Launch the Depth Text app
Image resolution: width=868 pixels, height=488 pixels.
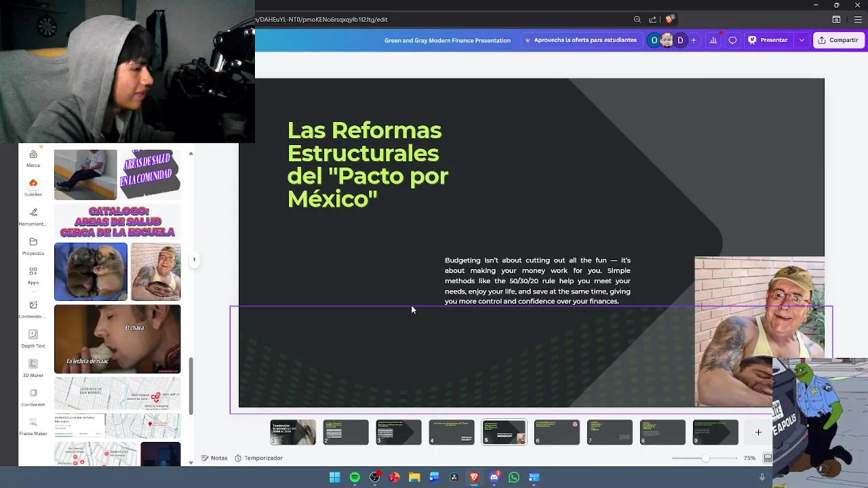pos(33,339)
